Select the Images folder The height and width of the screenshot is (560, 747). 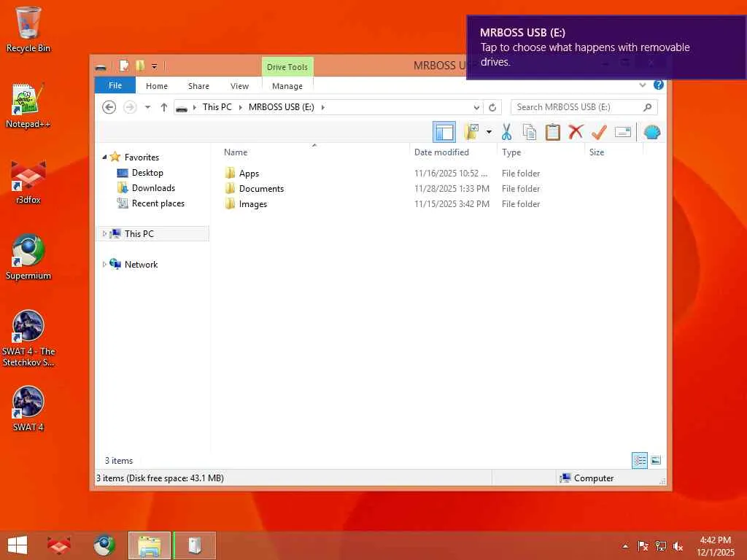click(x=252, y=204)
